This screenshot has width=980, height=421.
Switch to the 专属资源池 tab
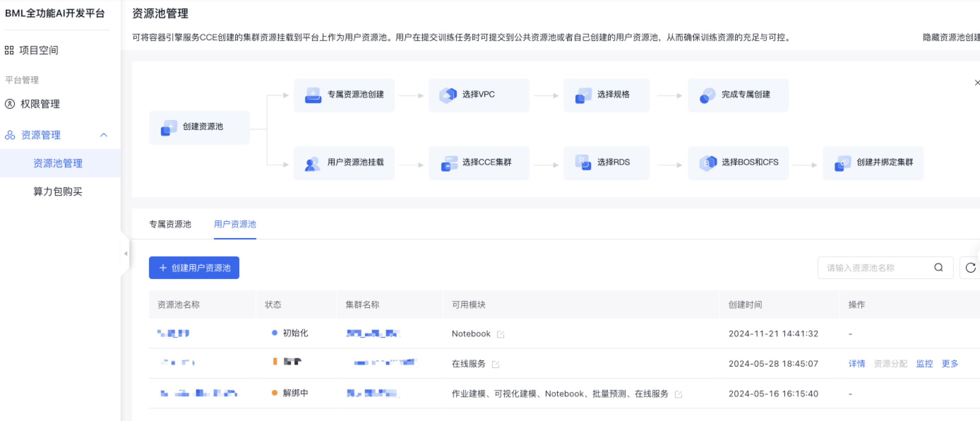(x=170, y=224)
